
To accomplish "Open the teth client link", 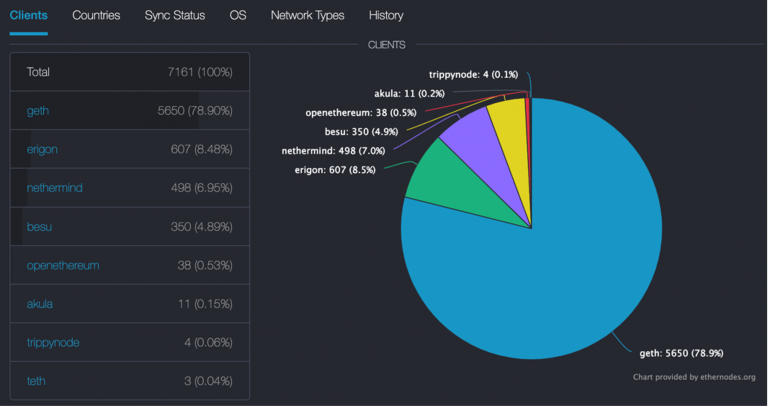I will click(x=36, y=381).
